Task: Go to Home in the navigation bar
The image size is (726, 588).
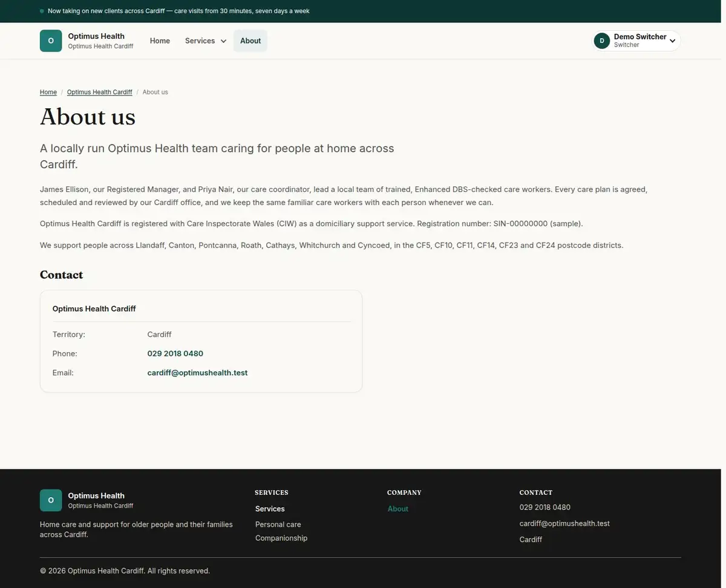Action: pyautogui.click(x=160, y=41)
